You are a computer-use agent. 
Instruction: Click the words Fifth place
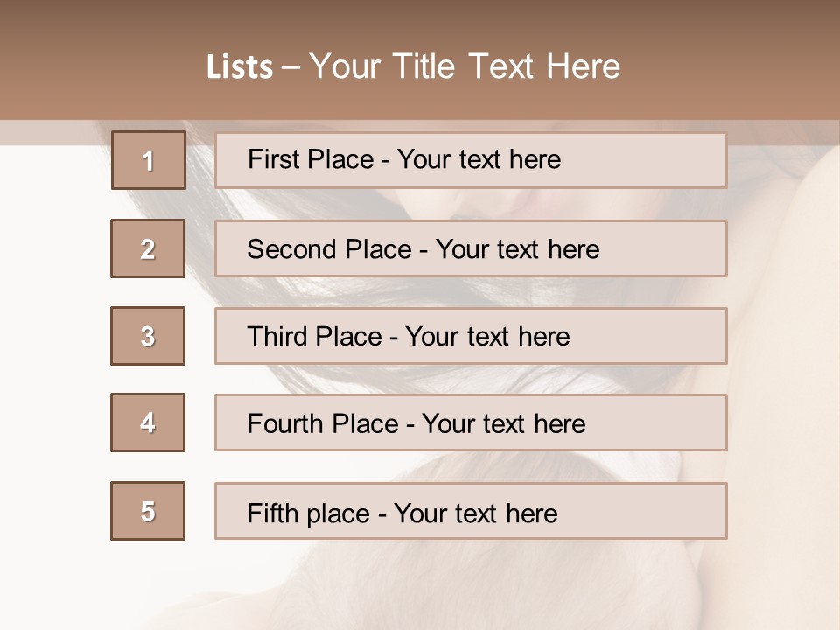(x=309, y=513)
